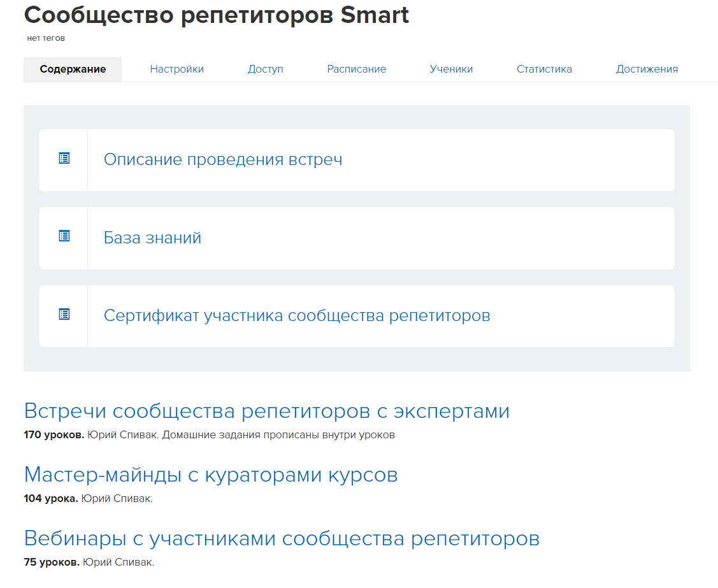Image resolution: width=718 pixels, height=588 pixels.
Task: Click the lesson icon beside Описание проведения встреч
Action: pyautogui.click(x=64, y=159)
